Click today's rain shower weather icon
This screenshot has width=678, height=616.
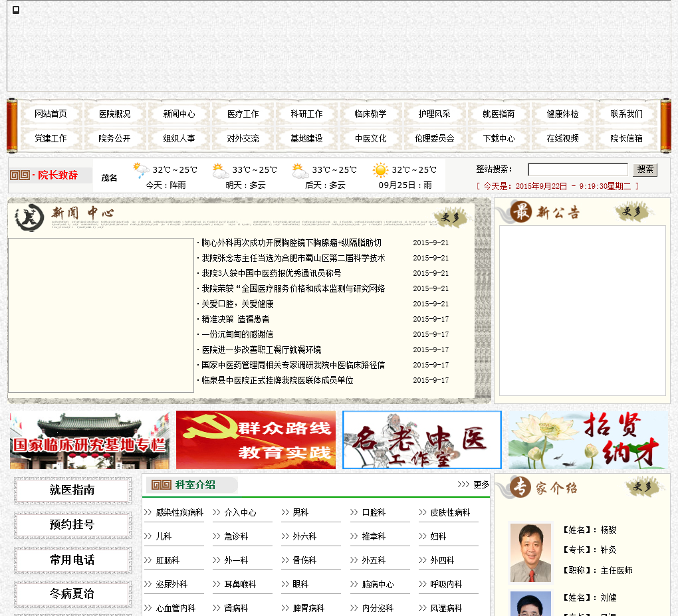coord(141,170)
